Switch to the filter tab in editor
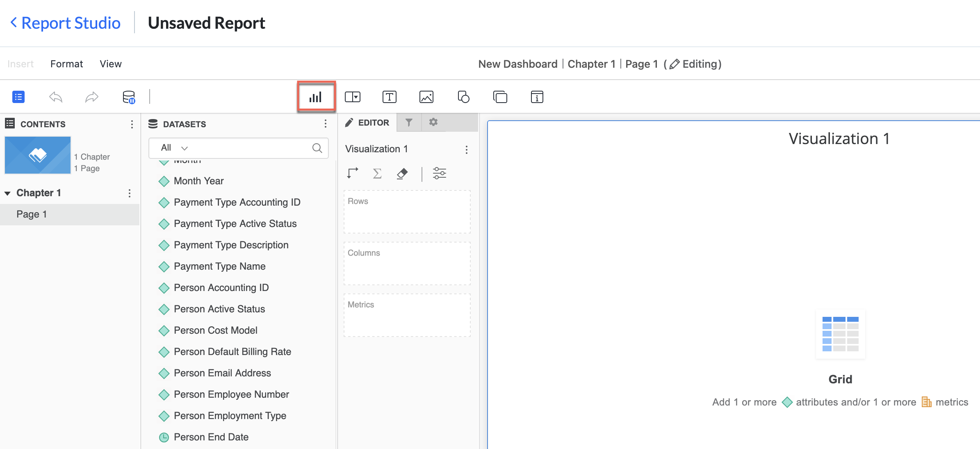The height and width of the screenshot is (449, 980). (x=409, y=123)
